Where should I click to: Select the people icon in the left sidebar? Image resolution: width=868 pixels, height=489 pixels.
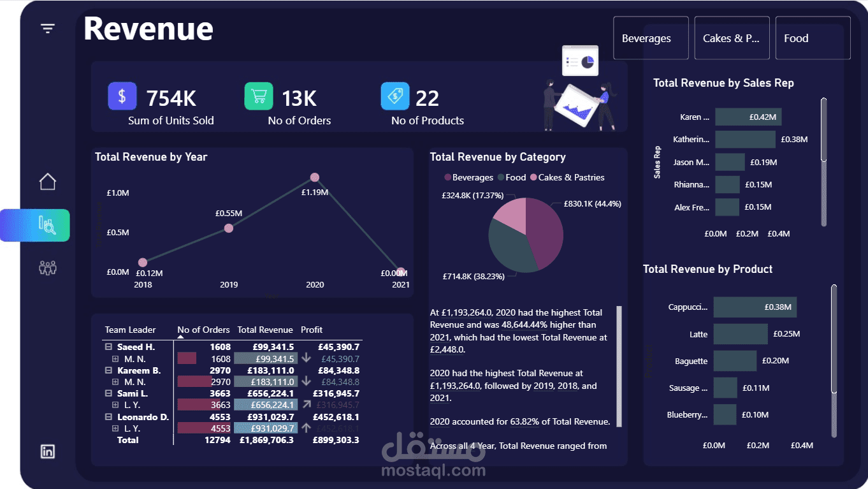click(47, 268)
